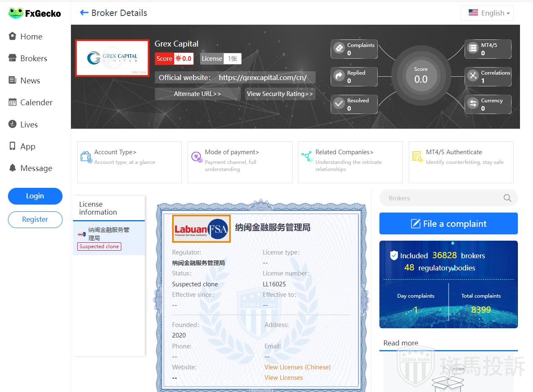This screenshot has width=533, height=392.
Task: Open the English language dropdown
Action: pos(487,13)
